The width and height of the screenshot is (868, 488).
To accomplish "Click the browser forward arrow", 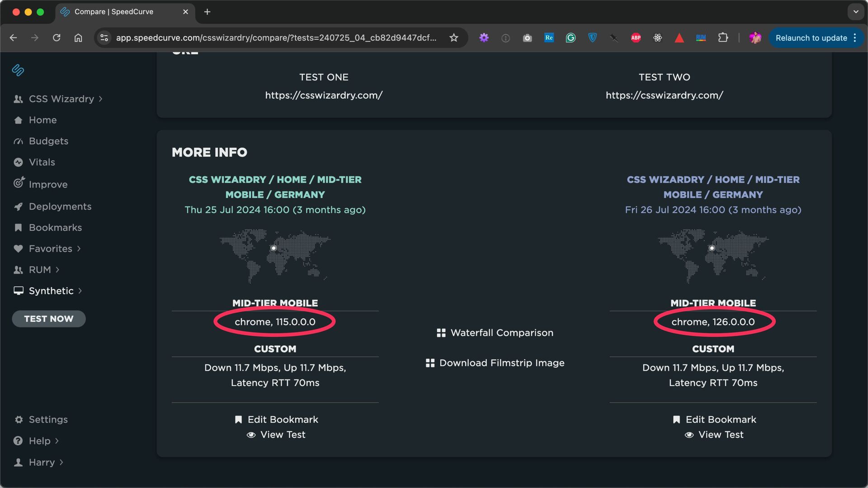I will click(x=35, y=38).
